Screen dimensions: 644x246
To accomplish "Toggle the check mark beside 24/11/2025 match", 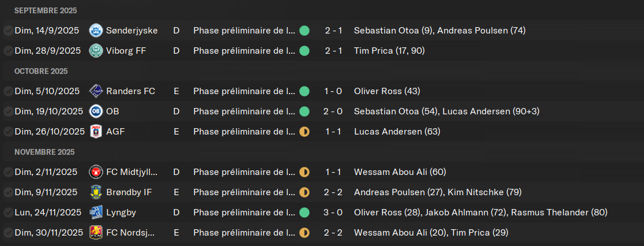I will 8,213.
